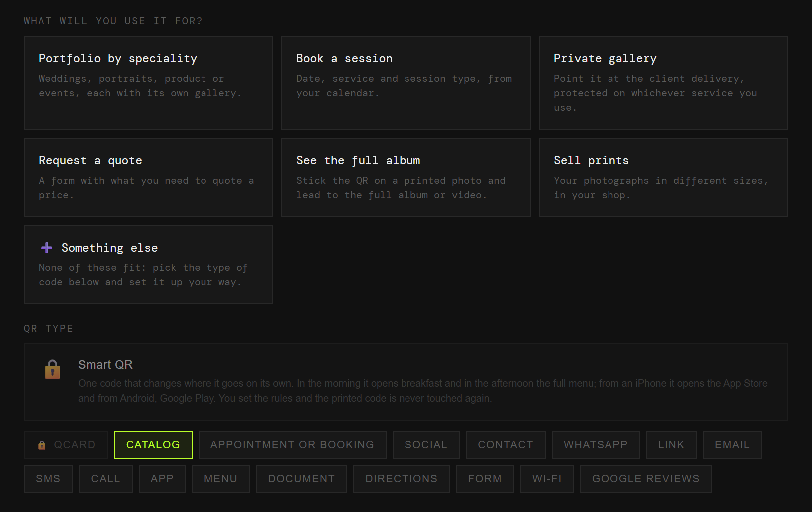Choose the LINK QR type
Image resolution: width=812 pixels, height=512 pixels.
[671, 445]
